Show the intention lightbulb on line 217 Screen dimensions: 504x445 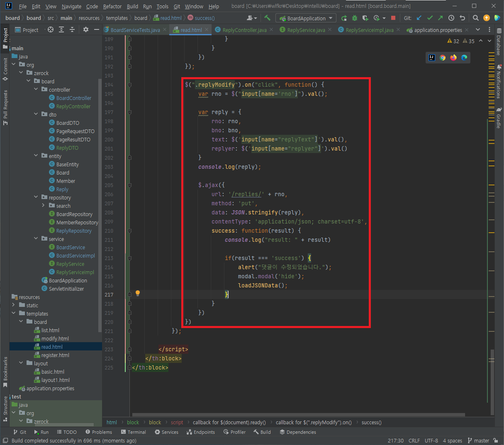(x=138, y=294)
